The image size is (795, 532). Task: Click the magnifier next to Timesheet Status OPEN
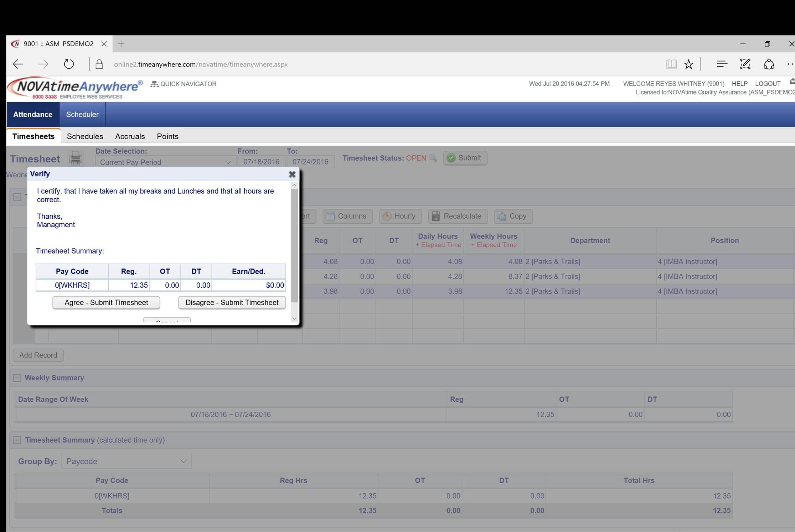point(433,158)
